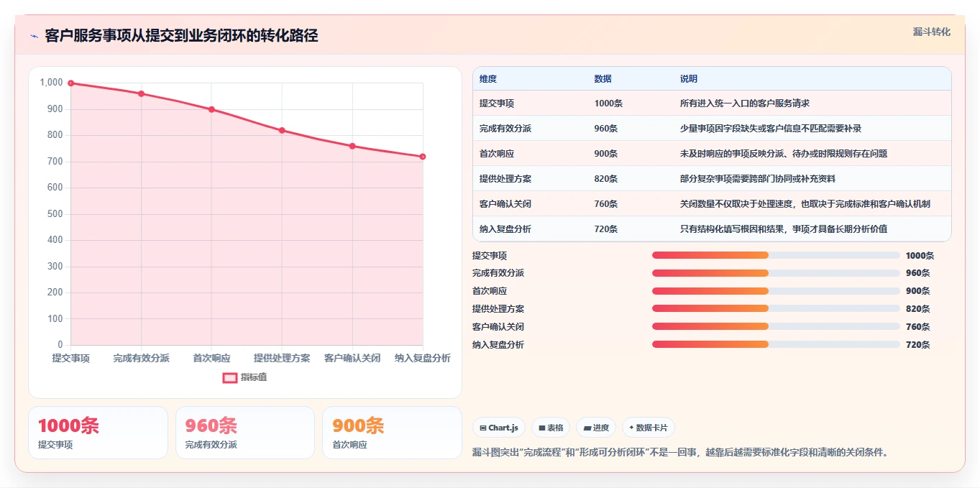
Task: Click the 720条 table cell
Action: pos(606,229)
